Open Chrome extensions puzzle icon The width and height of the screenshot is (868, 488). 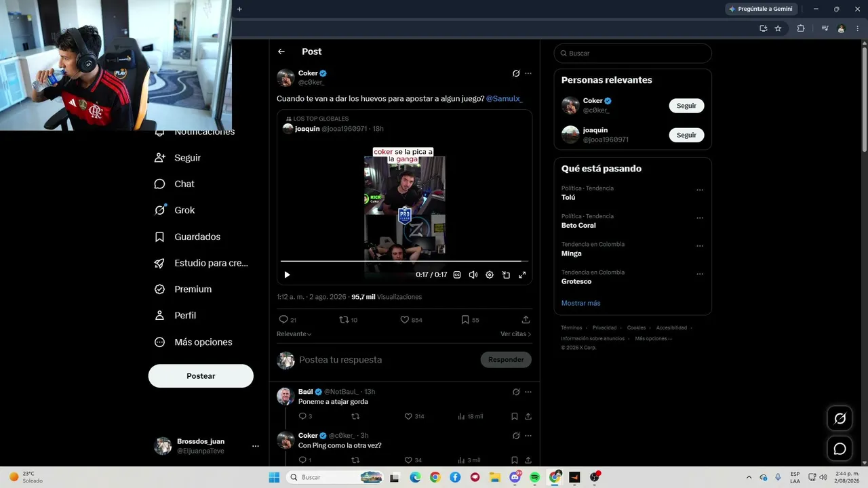[x=801, y=28]
